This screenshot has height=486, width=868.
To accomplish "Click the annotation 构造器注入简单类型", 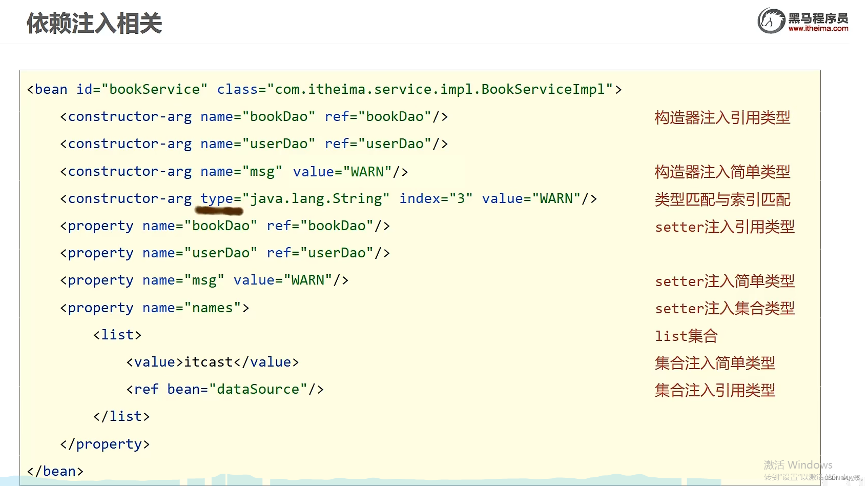I will point(722,172).
